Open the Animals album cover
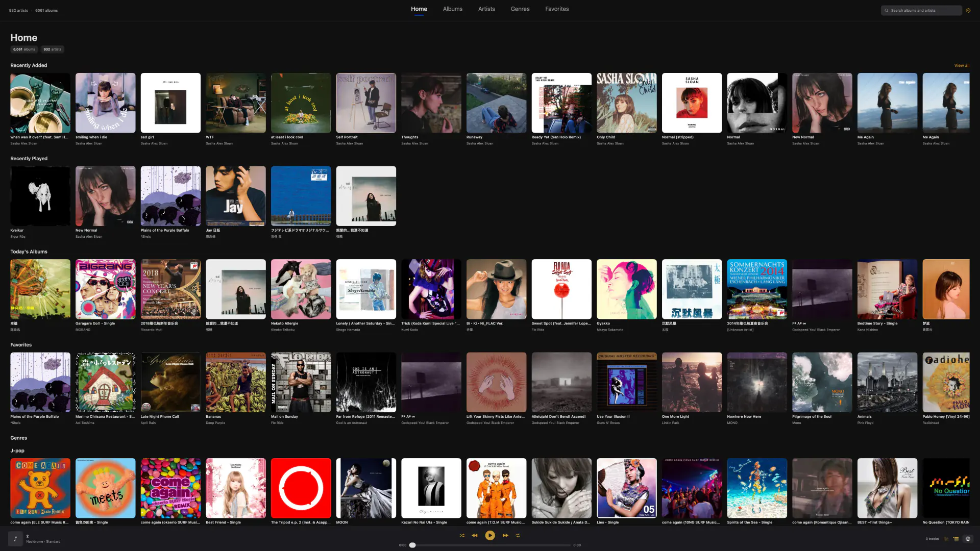Image resolution: width=980 pixels, height=551 pixels. [888, 382]
